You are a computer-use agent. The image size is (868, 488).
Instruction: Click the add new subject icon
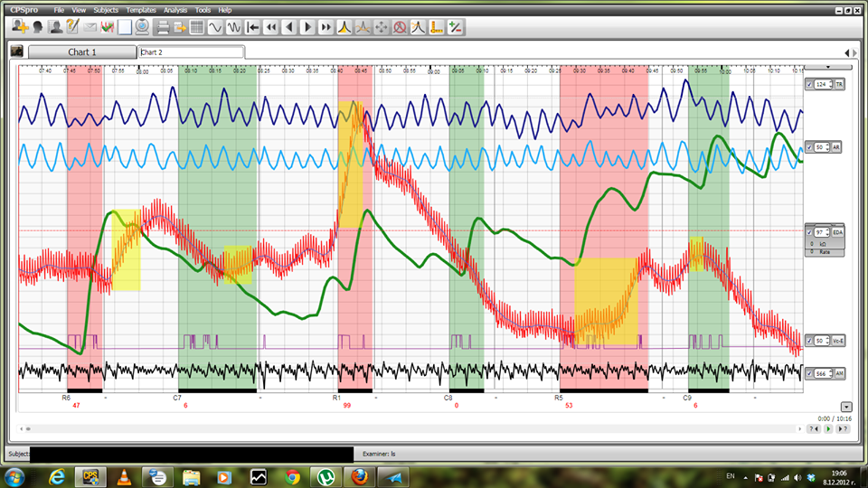pyautogui.click(x=18, y=26)
